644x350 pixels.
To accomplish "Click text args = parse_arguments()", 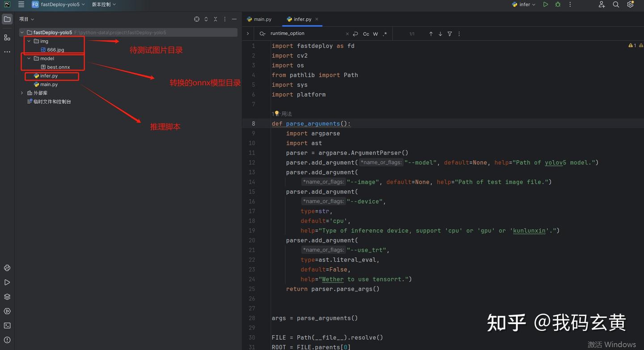I will click(315, 318).
